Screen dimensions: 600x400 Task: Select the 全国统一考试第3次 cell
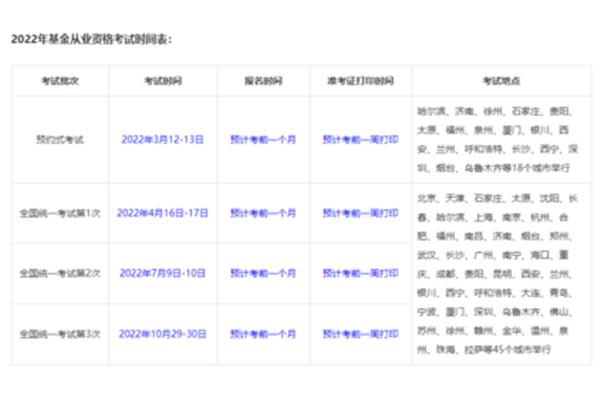(x=60, y=334)
